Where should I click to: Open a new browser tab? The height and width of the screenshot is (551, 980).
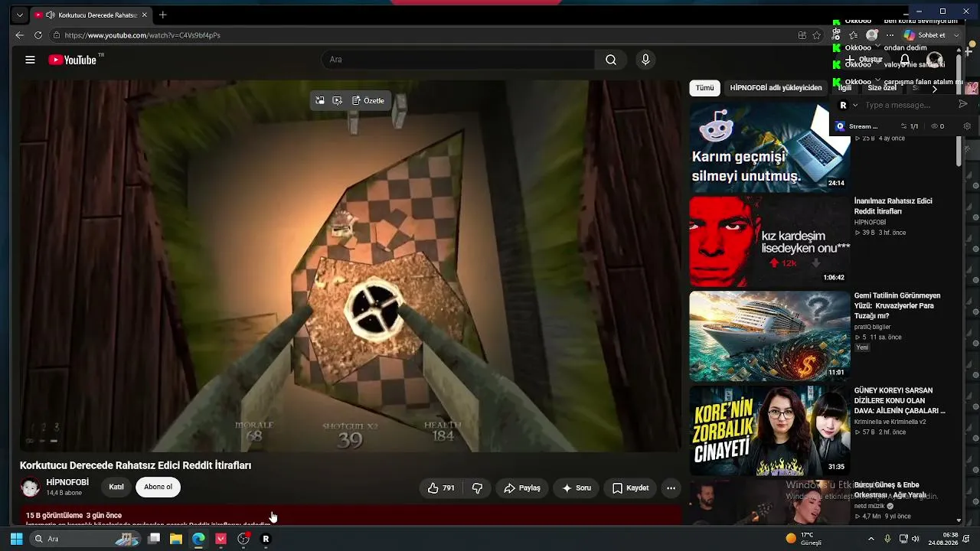pyautogui.click(x=162, y=15)
